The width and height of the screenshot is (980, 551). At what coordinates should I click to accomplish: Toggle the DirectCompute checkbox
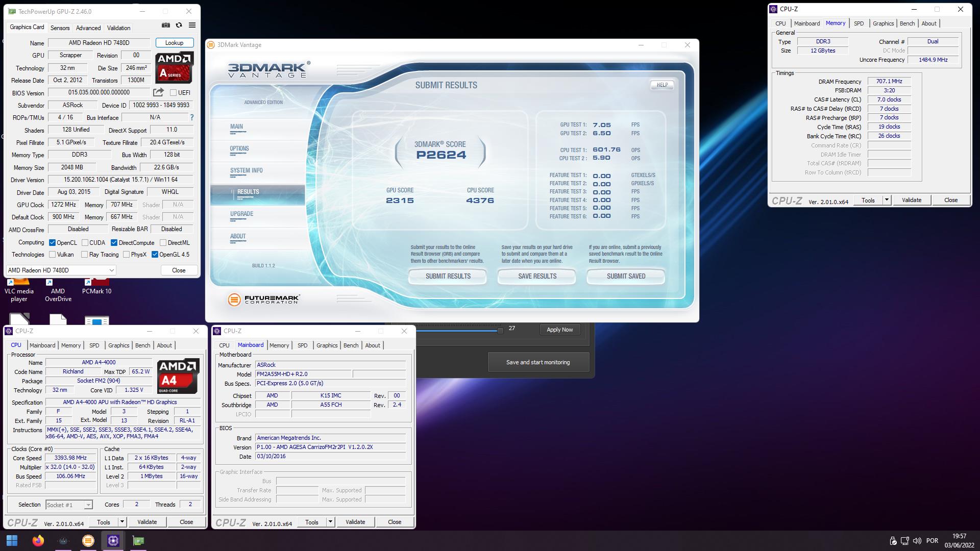[114, 243]
